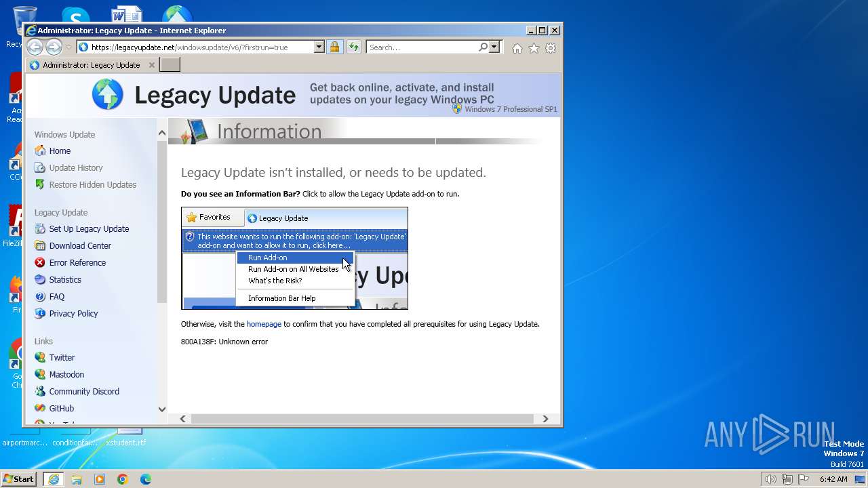Open Favorites star icon

tap(534, 48)
